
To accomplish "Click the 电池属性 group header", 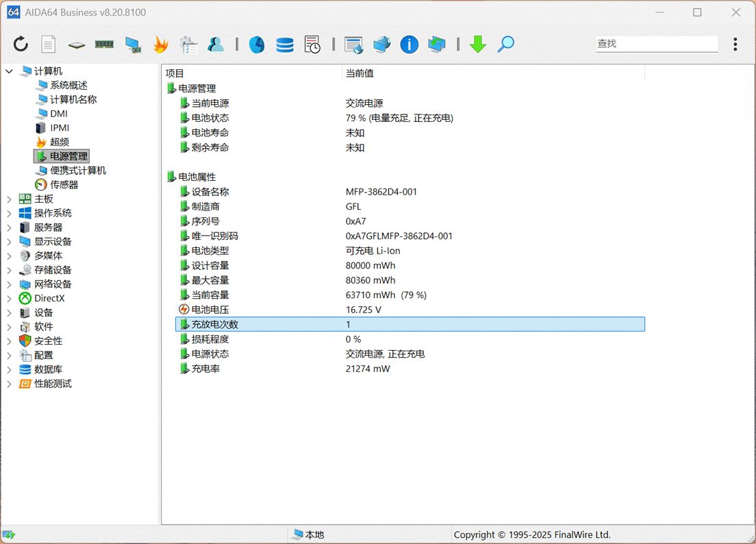I will click(x=192, y=177).
